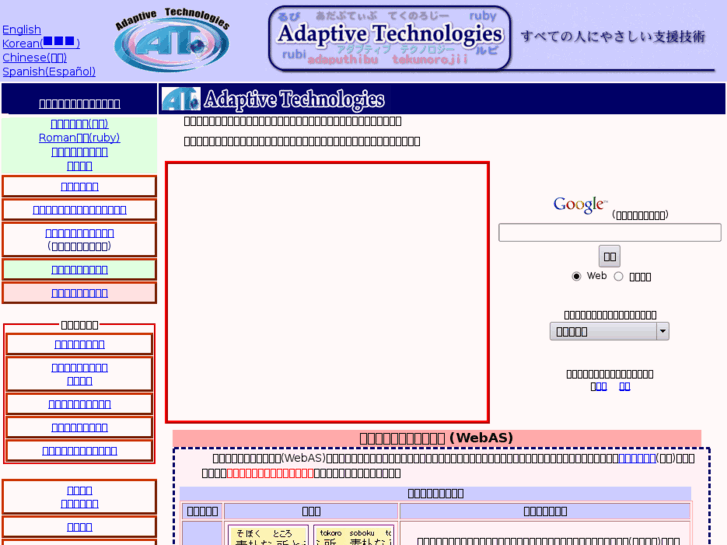Select the Spanish(Español) language link
This screenshot has height=545, width=727.
[x=49, y=71]
